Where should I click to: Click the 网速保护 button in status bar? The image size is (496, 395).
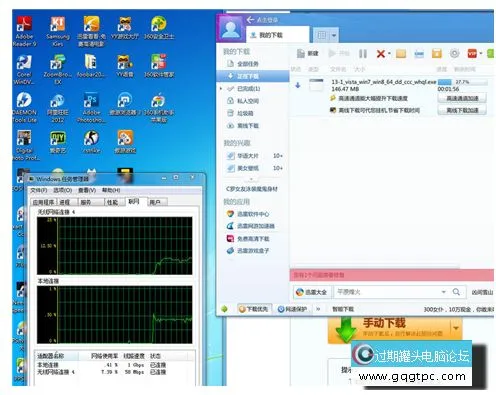pos(292,309)
